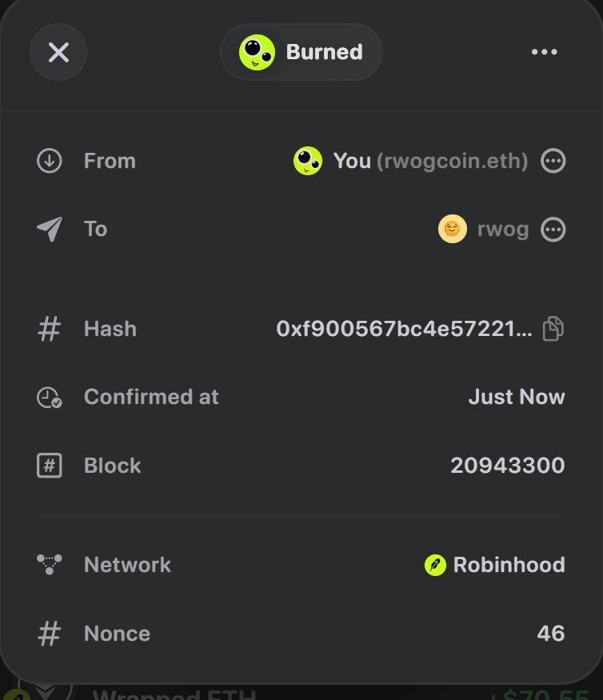The image size is (603, 700).
Task: Click the From download-arrow icon
Action: point(49,161)
